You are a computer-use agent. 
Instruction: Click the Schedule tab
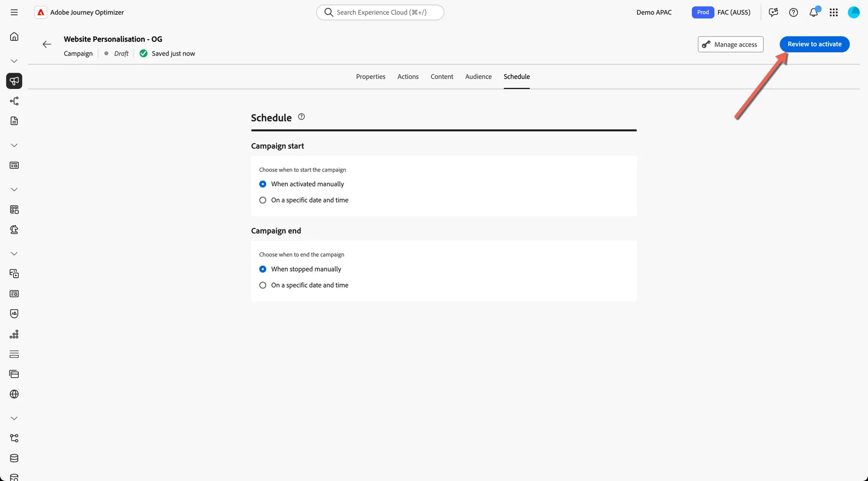pyautogui.click(x=517, y=77)
